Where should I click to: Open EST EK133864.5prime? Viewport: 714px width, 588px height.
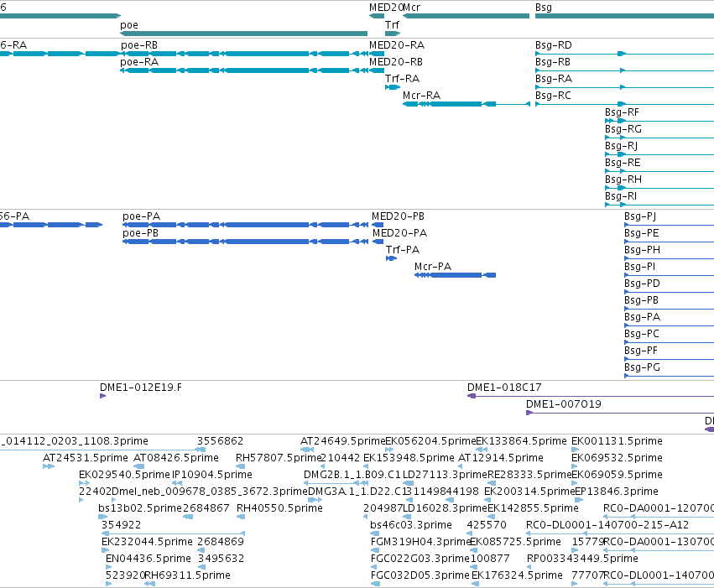(521, 441)
